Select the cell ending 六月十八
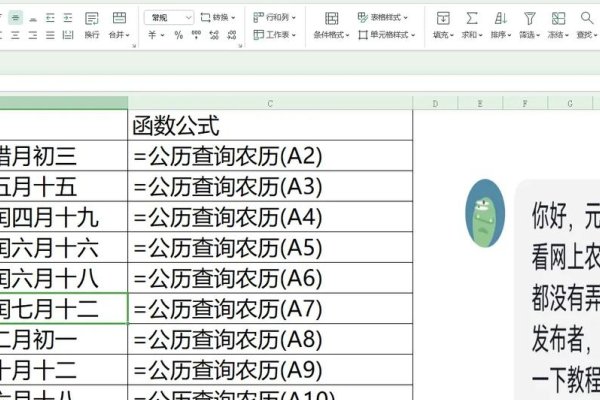The image size is (600, 400). pyautogui.click(x=64, y=278)
